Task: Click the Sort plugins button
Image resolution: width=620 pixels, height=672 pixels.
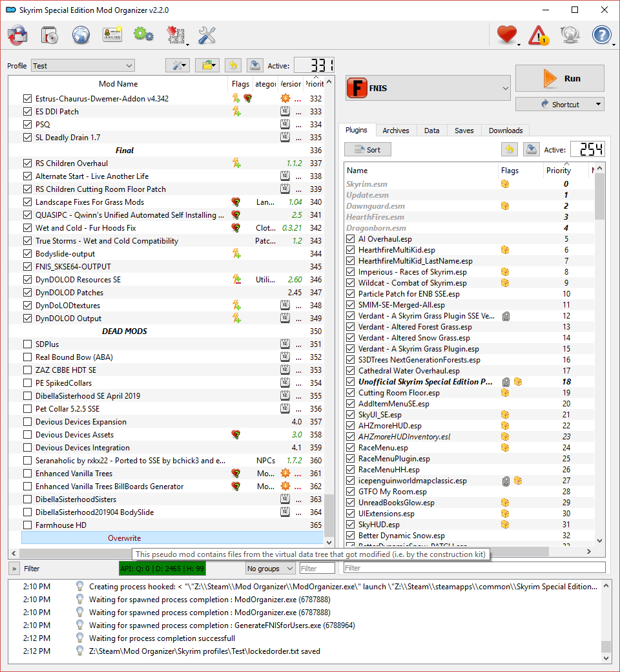Action: pyautogui.click(x=367, y=149)
